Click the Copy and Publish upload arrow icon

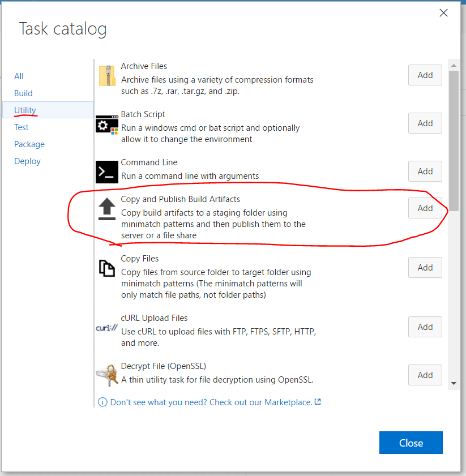(107, 209)
